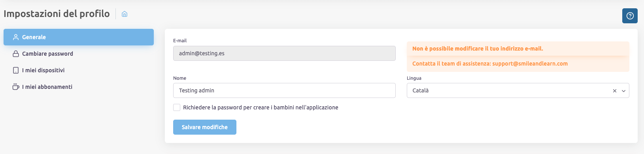Click the home icon beside the page title
644x154 pixels.
(x=125, y=14)
